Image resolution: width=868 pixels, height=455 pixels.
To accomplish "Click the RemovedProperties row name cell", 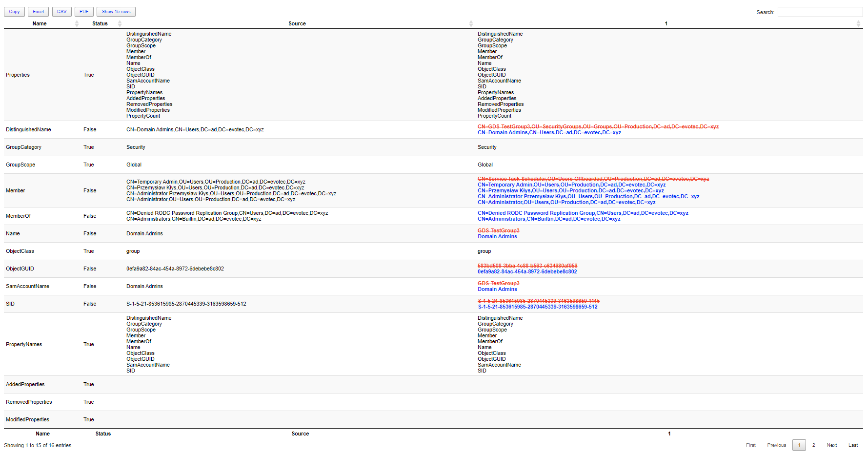I will tap(29, 402).
